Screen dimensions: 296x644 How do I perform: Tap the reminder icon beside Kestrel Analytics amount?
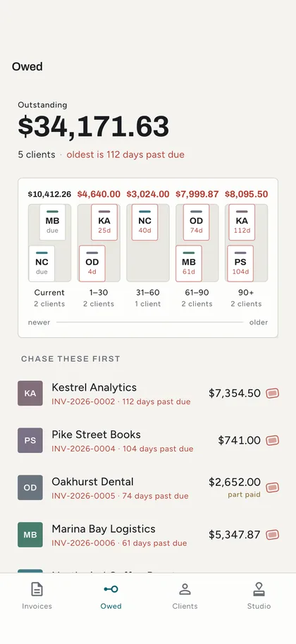272,394
